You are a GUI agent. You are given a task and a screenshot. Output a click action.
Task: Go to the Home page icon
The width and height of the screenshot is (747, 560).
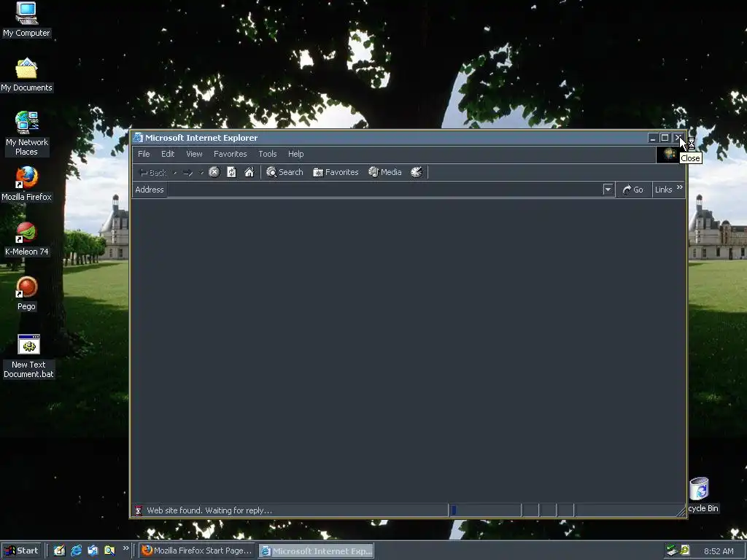coord(249,172)
